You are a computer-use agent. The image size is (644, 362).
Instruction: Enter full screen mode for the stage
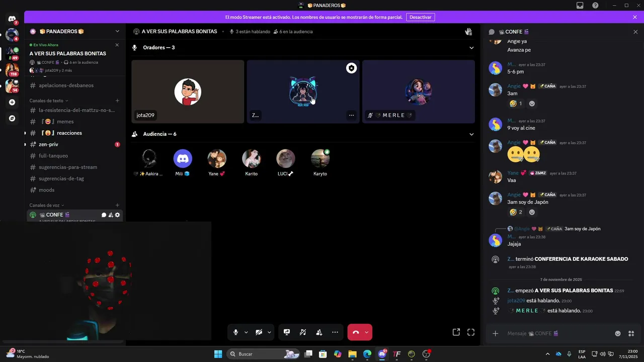click(471, 332)
